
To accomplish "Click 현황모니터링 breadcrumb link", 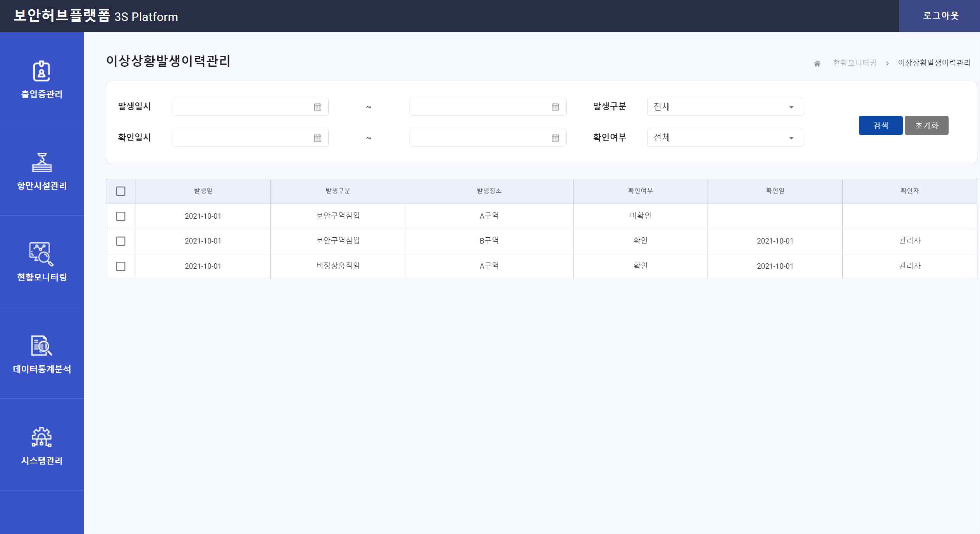I will pyautogui.click(x=854, y=63).
